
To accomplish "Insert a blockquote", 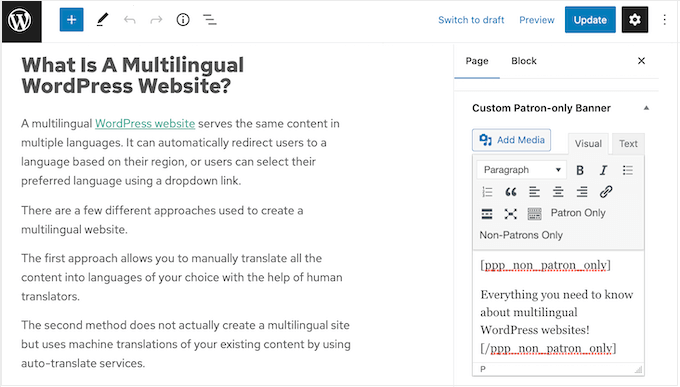I will click(x=511, y=191).
